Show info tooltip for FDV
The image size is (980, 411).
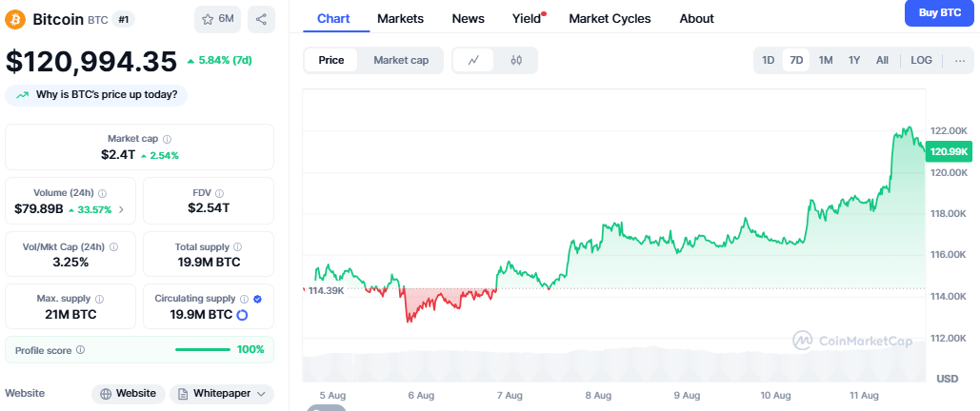[x=219, y=193]
